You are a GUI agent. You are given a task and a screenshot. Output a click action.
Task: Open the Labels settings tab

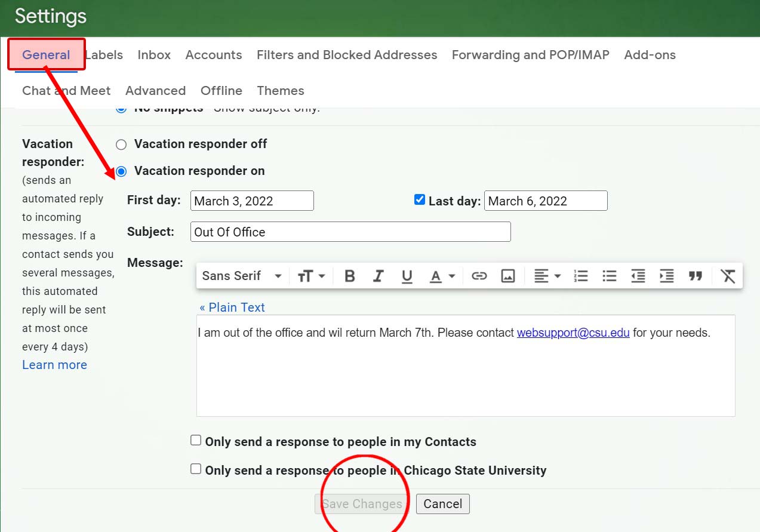point(104,55)
